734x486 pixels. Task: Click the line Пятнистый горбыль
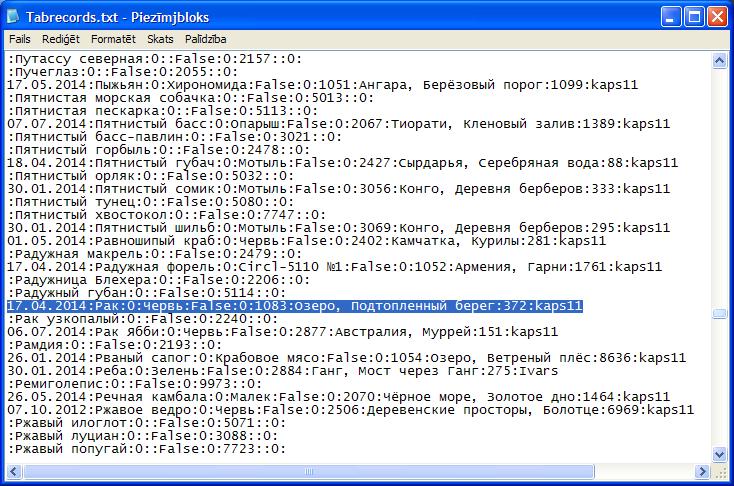159,150
